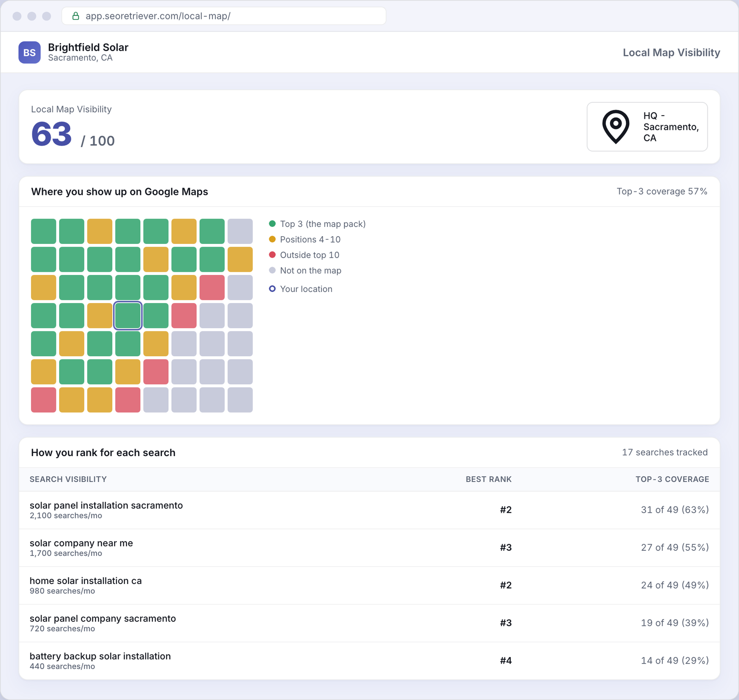Open the 'home solar installation ca' search row

pyautogui.click(x=369, y=585)
